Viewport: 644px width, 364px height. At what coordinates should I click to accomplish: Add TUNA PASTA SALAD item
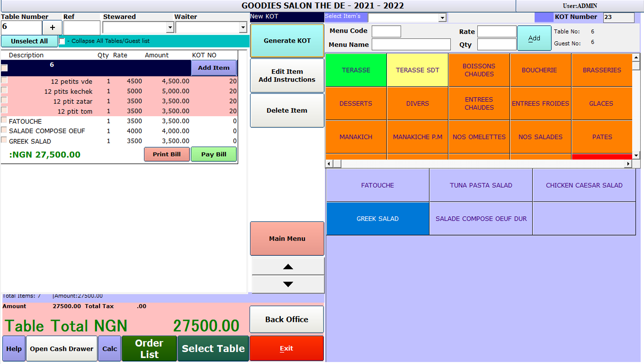(481, 185)
